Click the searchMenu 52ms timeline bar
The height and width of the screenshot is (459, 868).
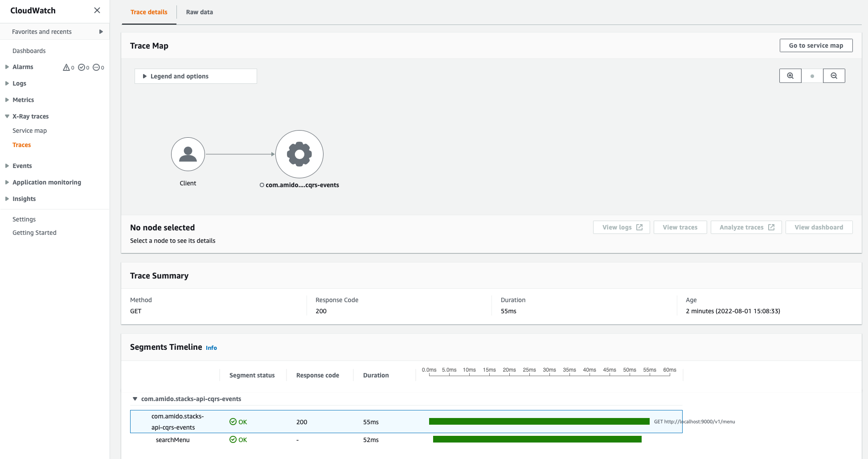tap(537, 439)
